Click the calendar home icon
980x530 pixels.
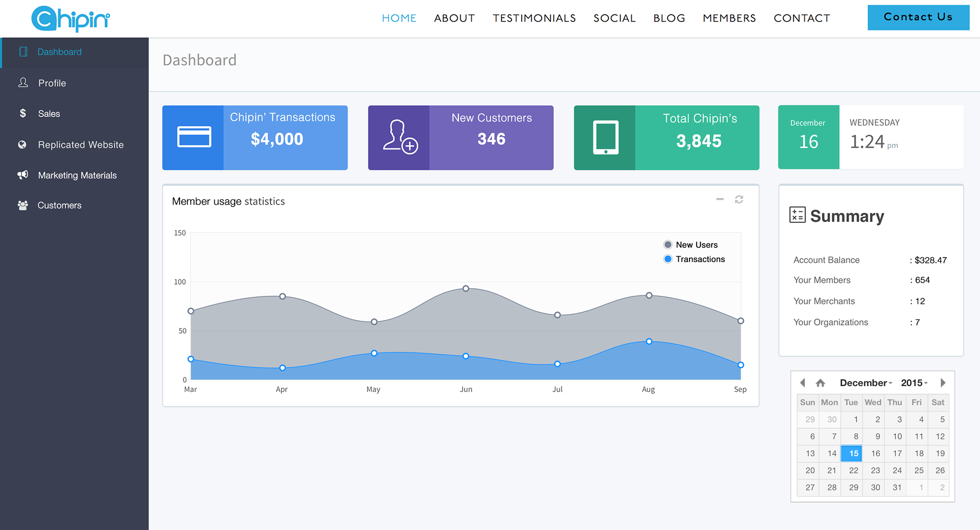coord(820,383)
